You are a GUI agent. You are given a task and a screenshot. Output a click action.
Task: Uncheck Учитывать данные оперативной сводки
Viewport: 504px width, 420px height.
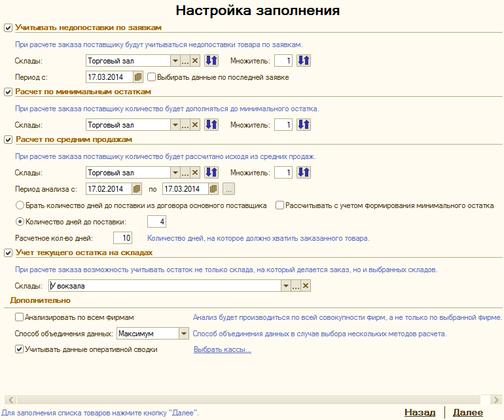point(19,349)
